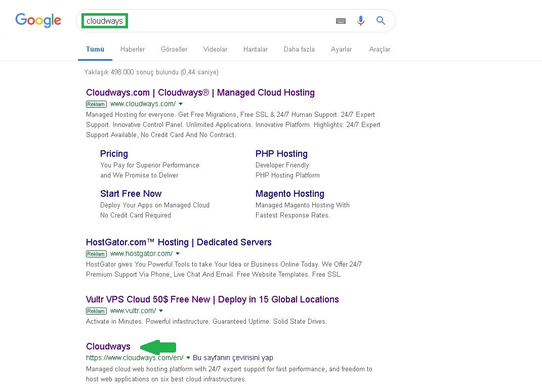Click the text No Credit Card Required
Image resolution: width=542 pixels, height=392 pixels.
[x=136, y=215]
